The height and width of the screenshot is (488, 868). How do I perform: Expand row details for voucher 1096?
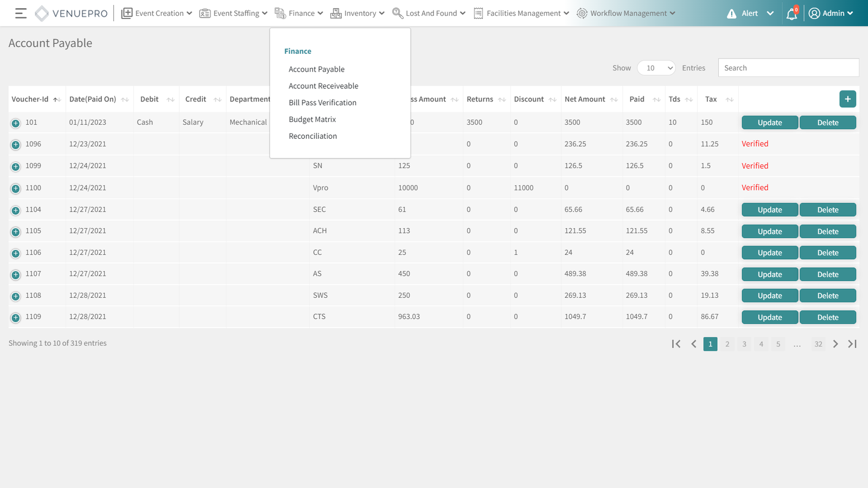[16, 145]
